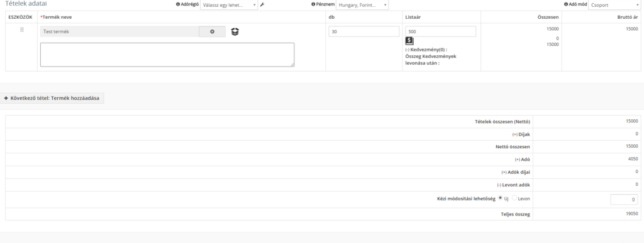Click Következő tétel: Termék hozzáadása button

[x=52, y=99]
